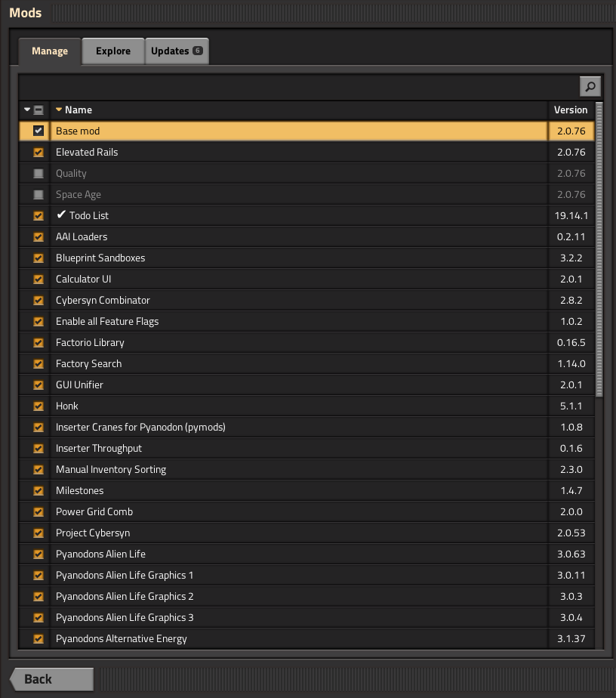Toggle the Calculator UI checkbox
616x698 pixels.
click(38, 279)
